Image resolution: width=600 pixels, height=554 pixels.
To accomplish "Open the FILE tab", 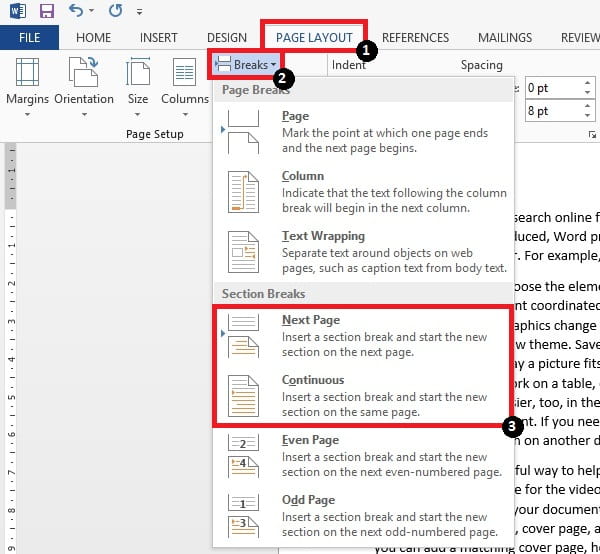I will tap(29, 38).
